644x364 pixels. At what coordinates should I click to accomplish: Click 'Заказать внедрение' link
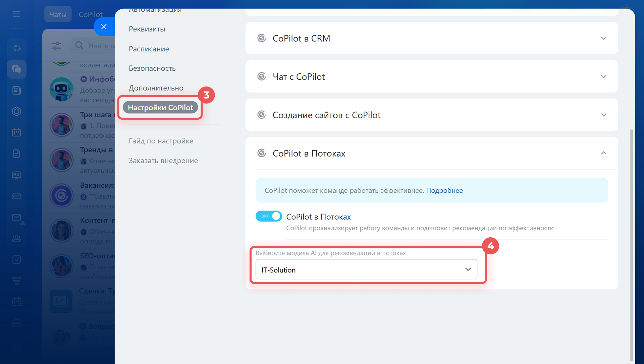point(163,161)
